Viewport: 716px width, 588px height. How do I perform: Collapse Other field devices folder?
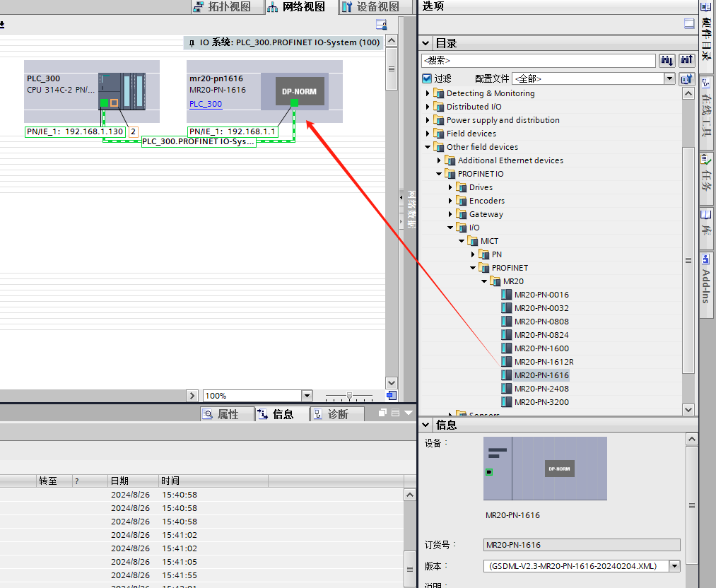click(428, 147)
